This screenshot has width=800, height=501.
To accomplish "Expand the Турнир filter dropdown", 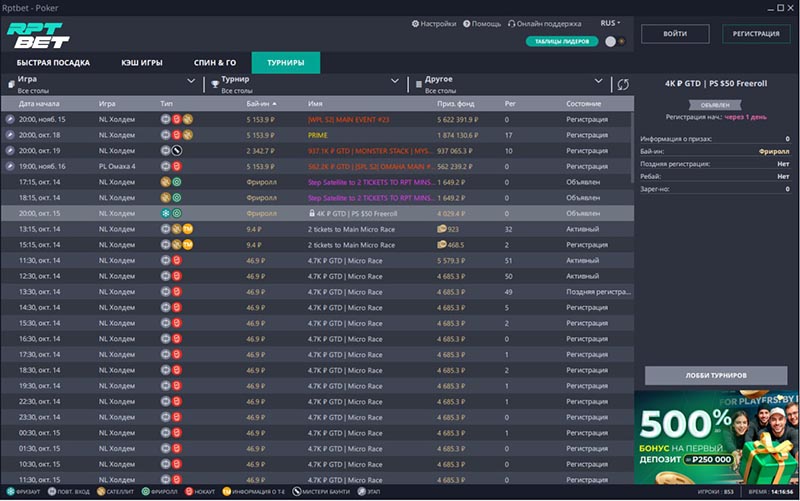I will point(394,80).
